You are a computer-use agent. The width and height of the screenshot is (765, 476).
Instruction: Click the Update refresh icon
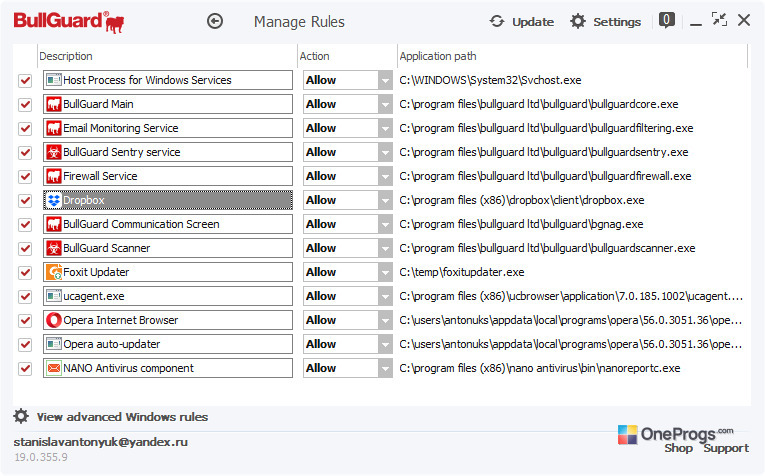coord(497,21)
